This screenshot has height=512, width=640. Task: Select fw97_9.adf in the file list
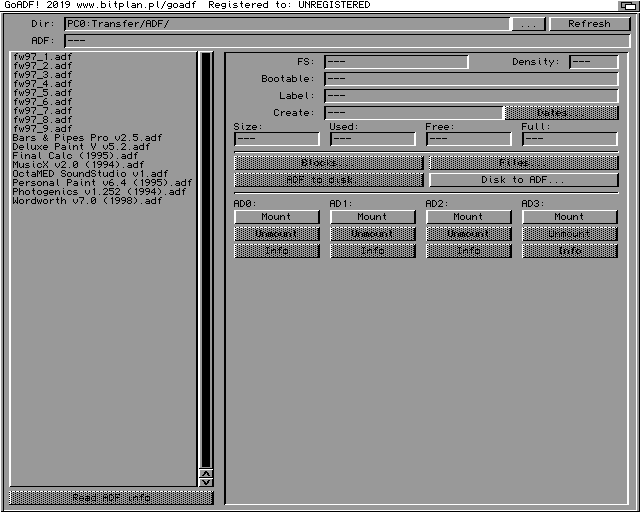coord(103,129)
